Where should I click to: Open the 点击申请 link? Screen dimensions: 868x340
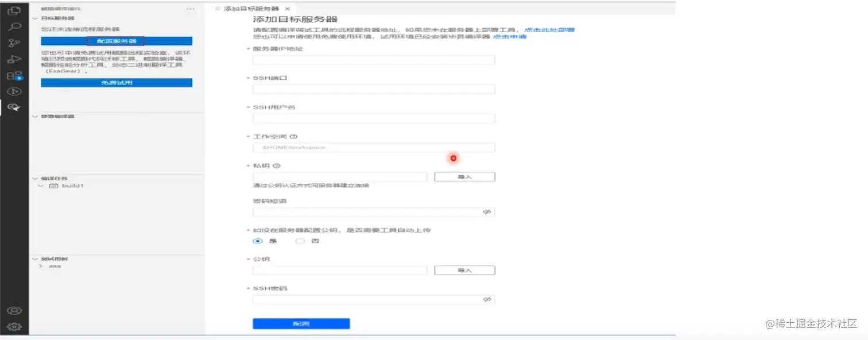[510, 37]
